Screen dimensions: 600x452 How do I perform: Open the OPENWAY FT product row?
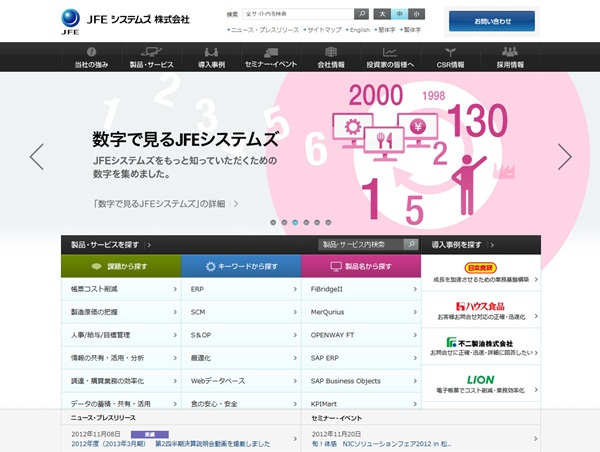pyautogui.click(x=361, y=335)
